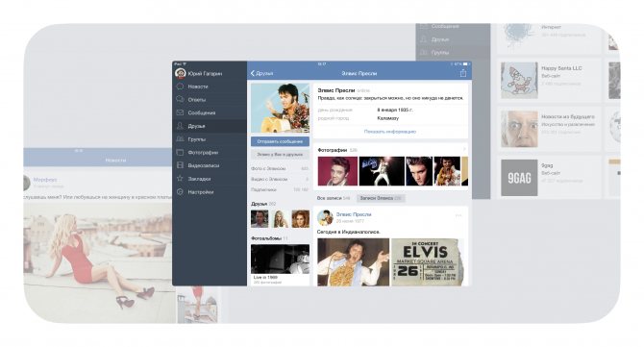Open the Друзья 262 friends section
The image size is (644, 347).
(263, 204)
